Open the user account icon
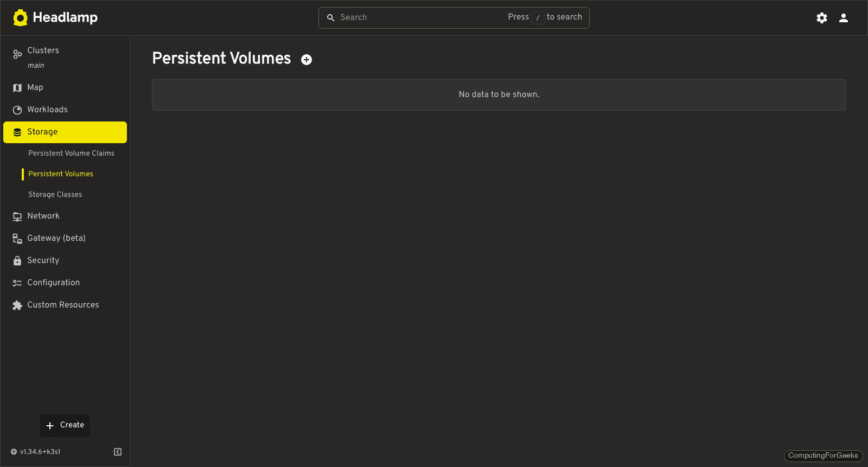 click(844, 18)
